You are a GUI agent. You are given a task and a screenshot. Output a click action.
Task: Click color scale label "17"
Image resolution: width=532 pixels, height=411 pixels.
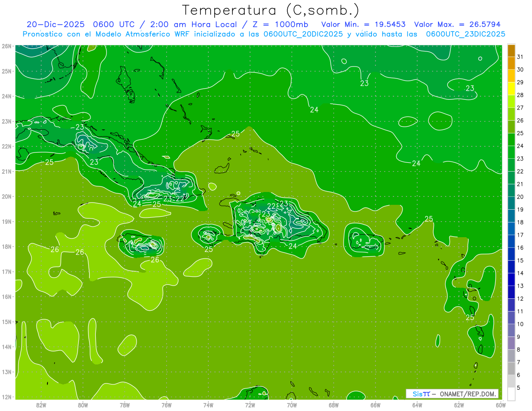520,235
